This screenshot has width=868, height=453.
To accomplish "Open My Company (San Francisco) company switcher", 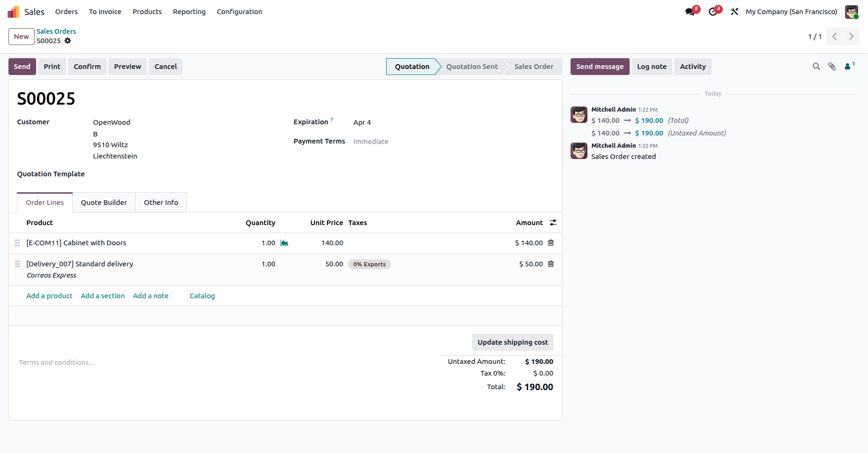I will (x=791, y=12).
